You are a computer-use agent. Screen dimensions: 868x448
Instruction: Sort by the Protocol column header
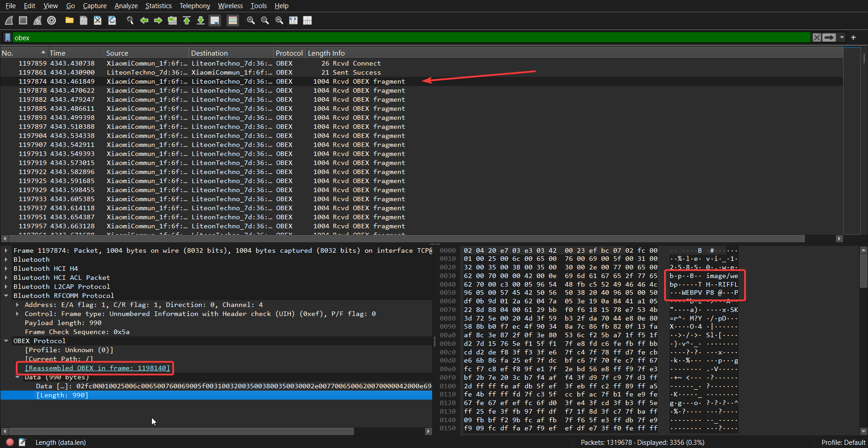click(290, 53)
